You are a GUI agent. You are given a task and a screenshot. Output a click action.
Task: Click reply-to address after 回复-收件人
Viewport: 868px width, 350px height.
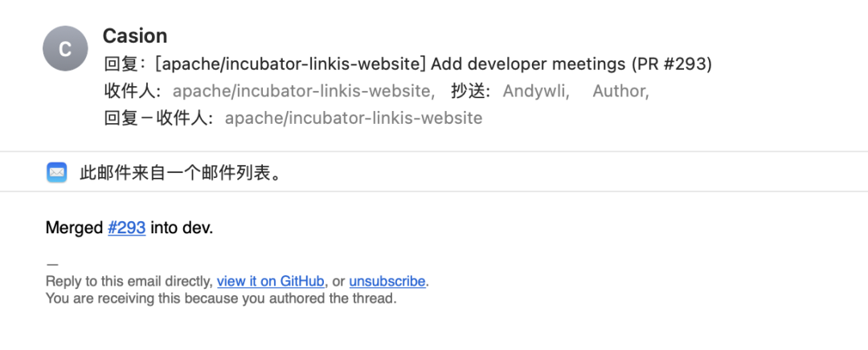354,118
